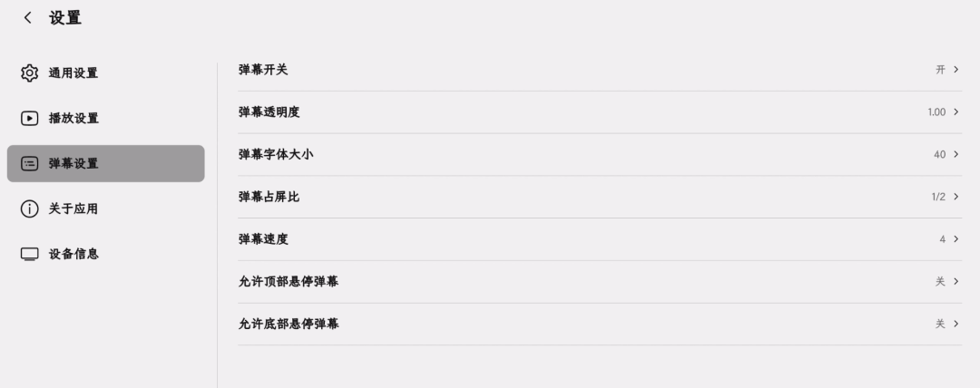Image resolution: width=980 pixels, height=388 pixels.
Task: Expand 弹幕占屏比 chevron showing 1/2
Action: coord(955,197)
